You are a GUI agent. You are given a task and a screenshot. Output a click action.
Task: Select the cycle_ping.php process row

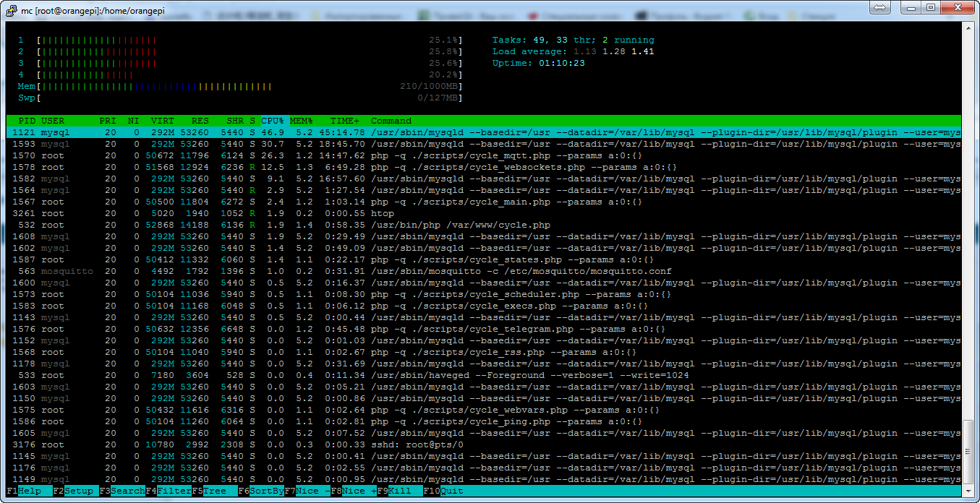point(484,421)
